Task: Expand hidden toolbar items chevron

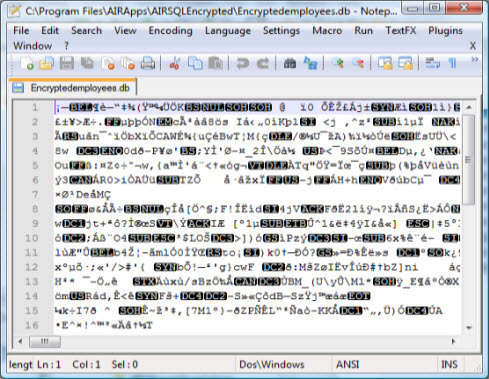Action: [475, 59]
